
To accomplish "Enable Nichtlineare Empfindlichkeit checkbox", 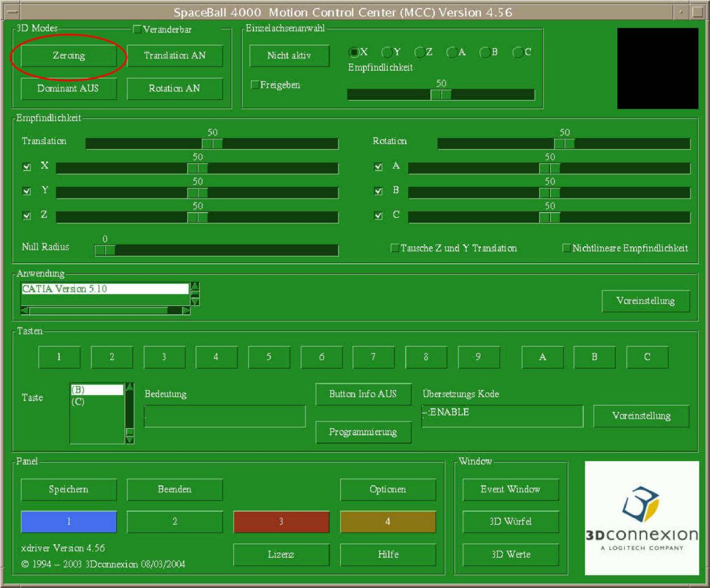I will [x=566, y=248].
